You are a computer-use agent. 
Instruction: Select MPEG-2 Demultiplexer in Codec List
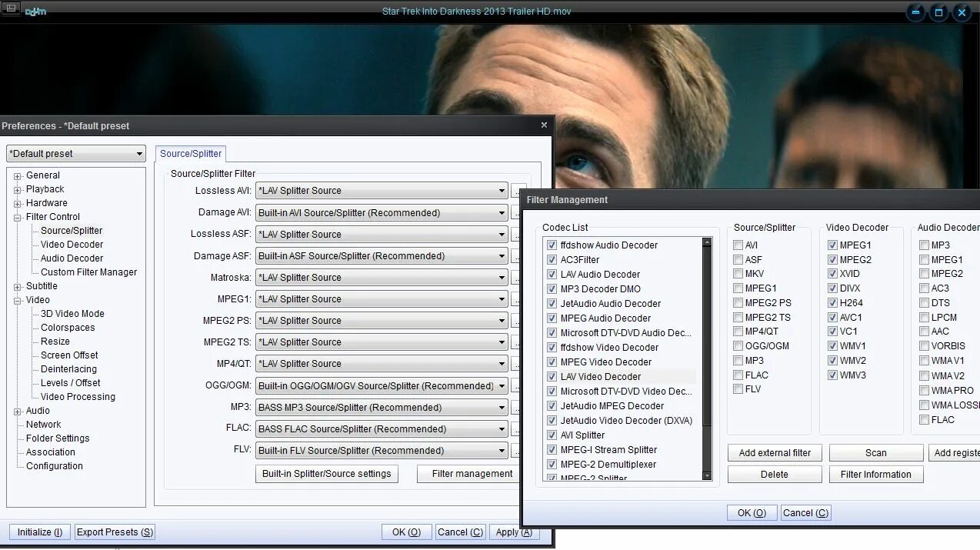(x=608, y=465)
